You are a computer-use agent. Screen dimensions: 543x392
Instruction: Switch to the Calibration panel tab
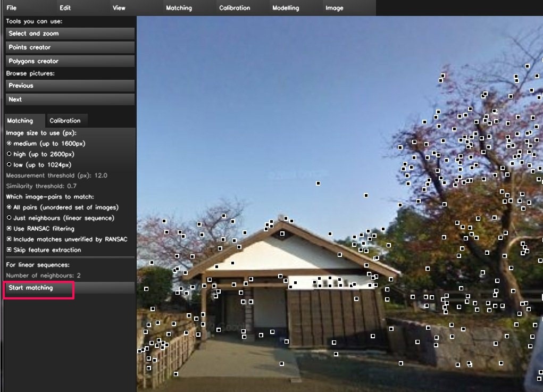pyautogui.click(x=66, y=121)
